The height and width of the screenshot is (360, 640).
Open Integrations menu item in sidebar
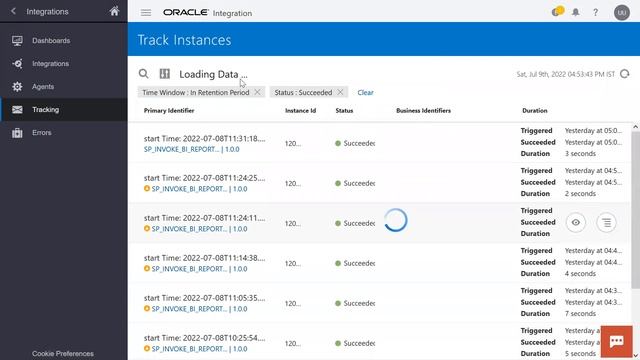(50, 64)
